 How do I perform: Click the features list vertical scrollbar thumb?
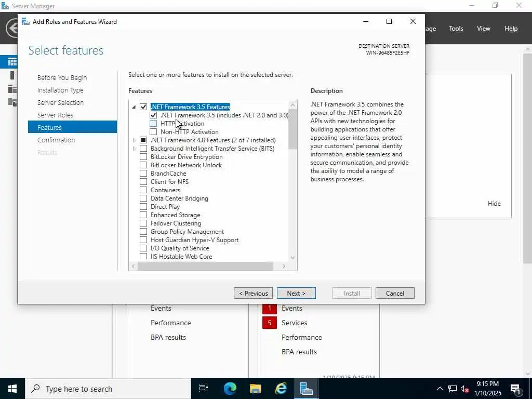[293, 129]
